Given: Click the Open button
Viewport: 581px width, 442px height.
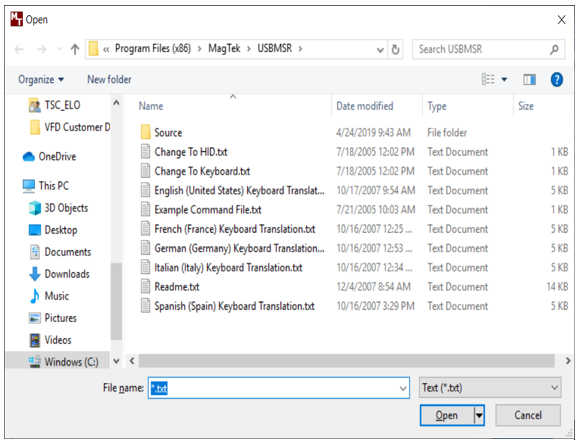Looking at the screenshot, I should coord(446,415).
